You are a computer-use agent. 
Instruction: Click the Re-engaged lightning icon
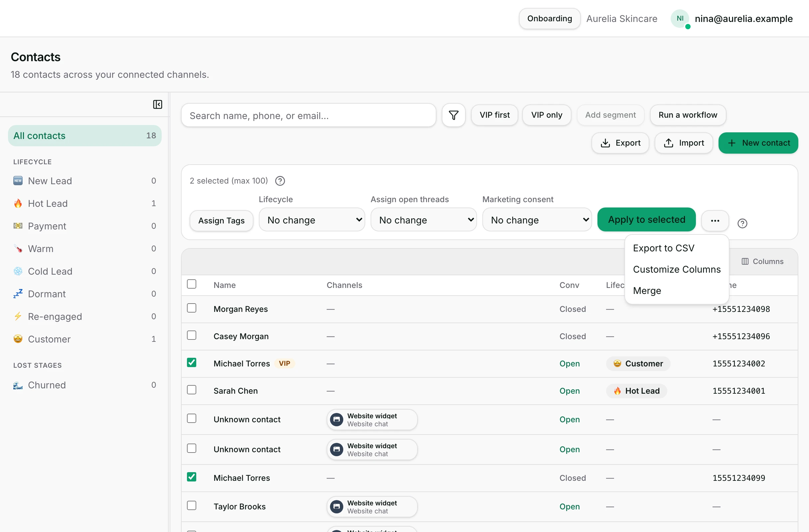(x=18, y=316)
